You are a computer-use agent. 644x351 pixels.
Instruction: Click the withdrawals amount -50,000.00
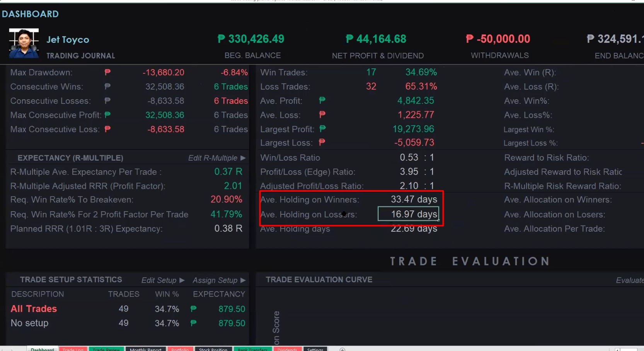503,39
